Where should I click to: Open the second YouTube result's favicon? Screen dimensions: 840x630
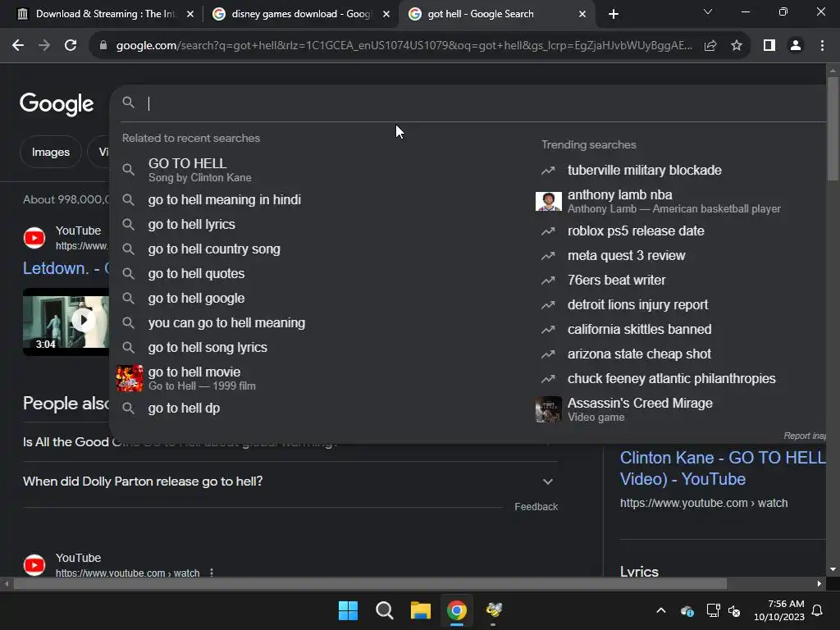click(34, 564)
